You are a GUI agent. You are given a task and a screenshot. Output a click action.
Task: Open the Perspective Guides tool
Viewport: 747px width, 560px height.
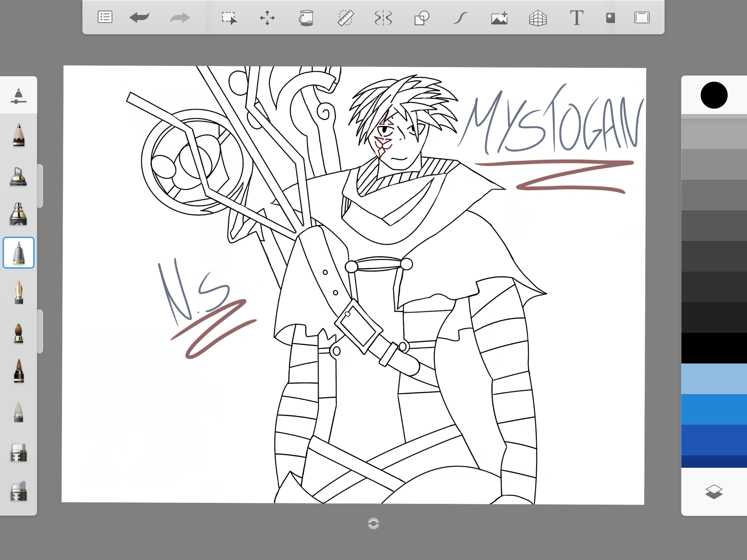[x=538, y=17]
